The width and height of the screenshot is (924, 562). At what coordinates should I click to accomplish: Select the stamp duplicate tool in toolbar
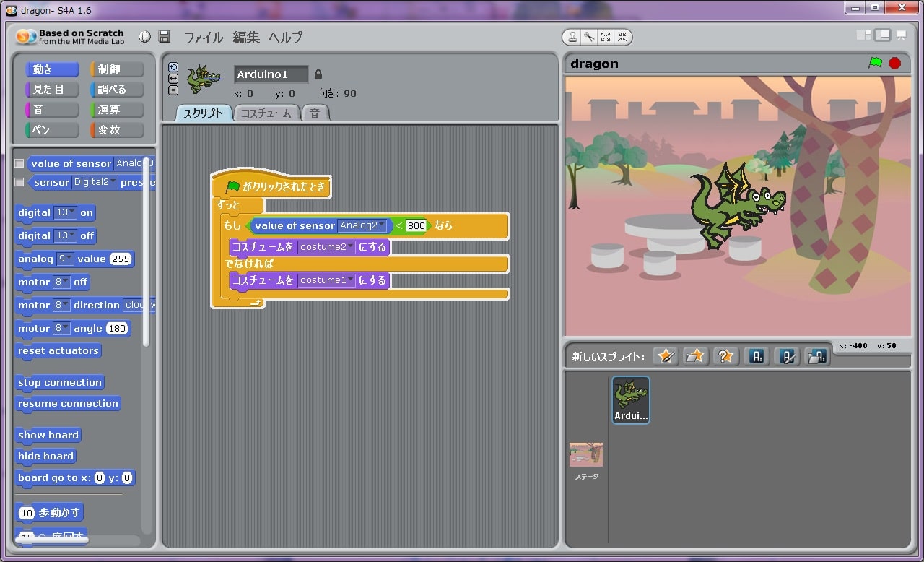click(x=572, y=37)
